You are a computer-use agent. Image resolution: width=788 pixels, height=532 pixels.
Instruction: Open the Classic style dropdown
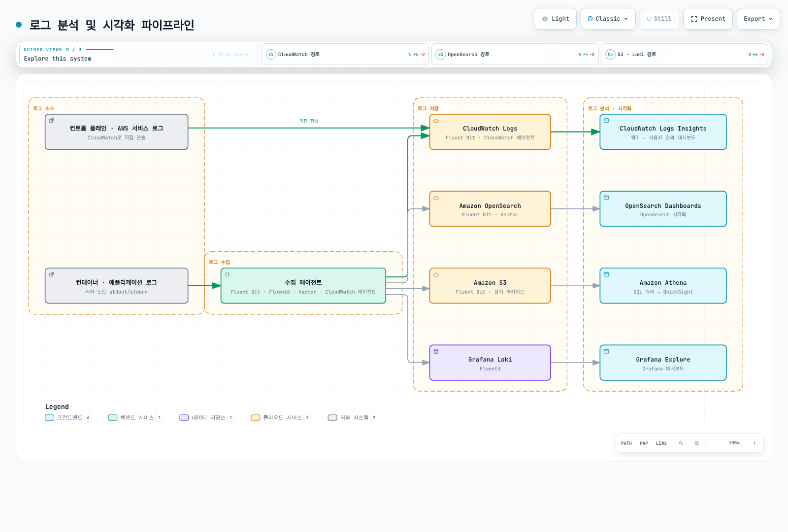click(608, 19)
